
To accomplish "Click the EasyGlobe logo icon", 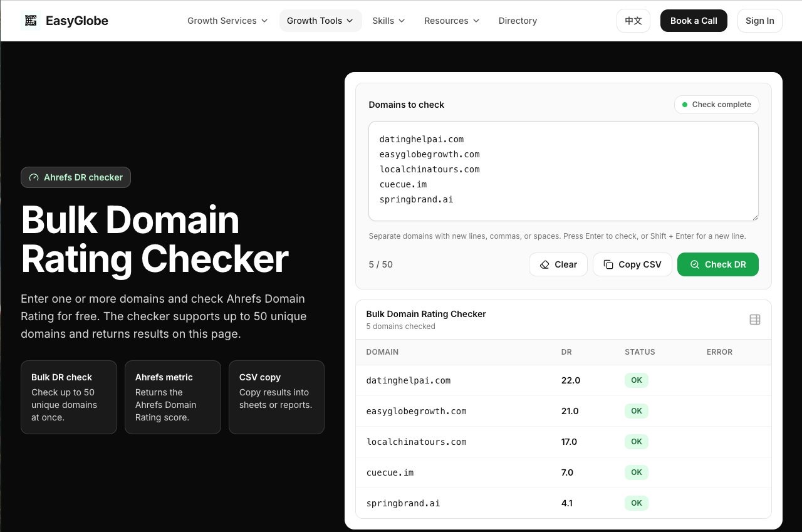I will pos(31,21).
